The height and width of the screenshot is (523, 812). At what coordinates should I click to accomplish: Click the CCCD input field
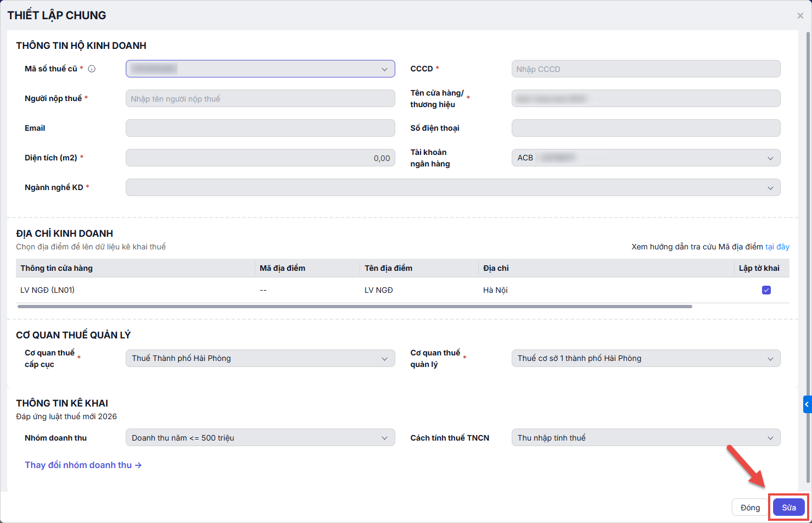646,69
